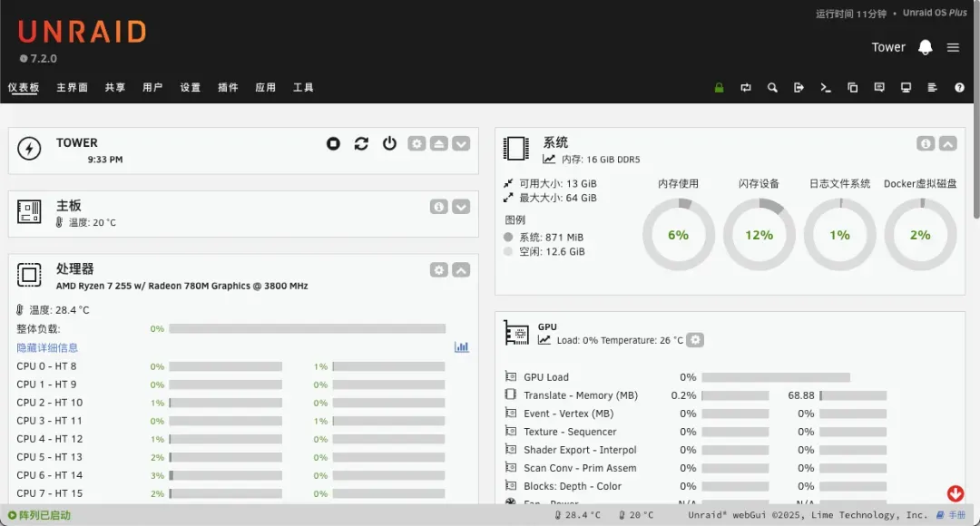Collapse the 系统 panel chevron
This screenshot has width=980, height=526.
click(x=947, y=143)
